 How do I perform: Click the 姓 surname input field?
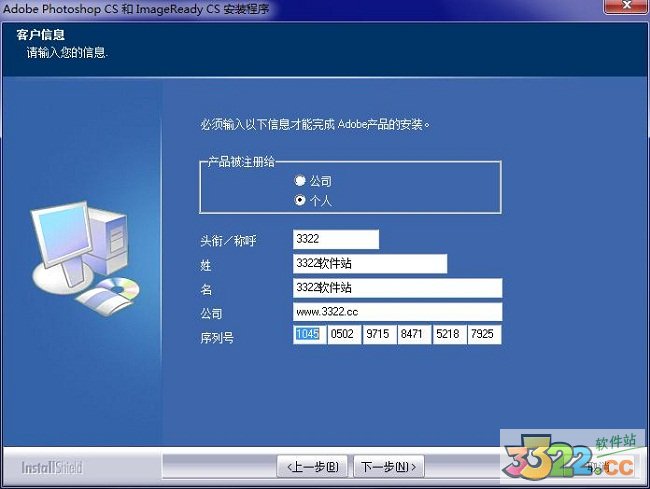pyautogui.click(x=370, y=264)
